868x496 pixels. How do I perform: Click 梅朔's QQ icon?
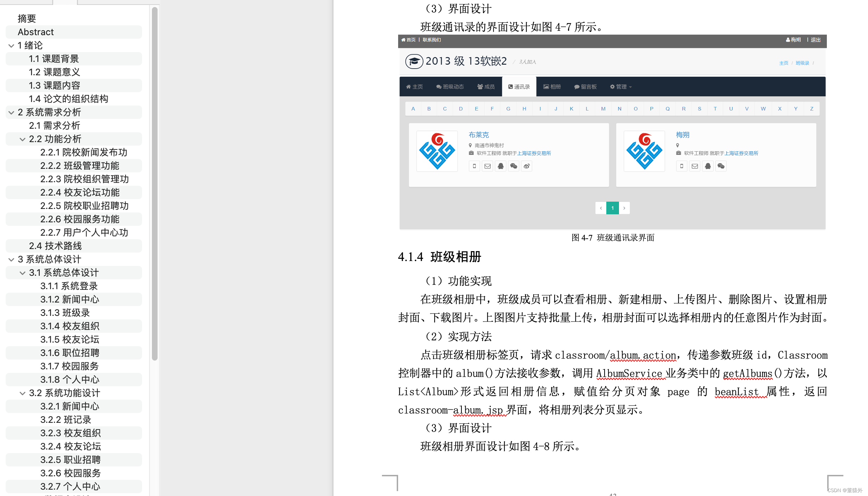pos(708,166)
